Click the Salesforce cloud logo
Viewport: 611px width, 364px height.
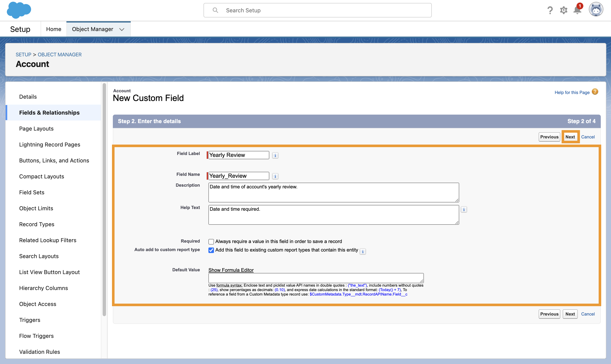[x=19, y=10]
